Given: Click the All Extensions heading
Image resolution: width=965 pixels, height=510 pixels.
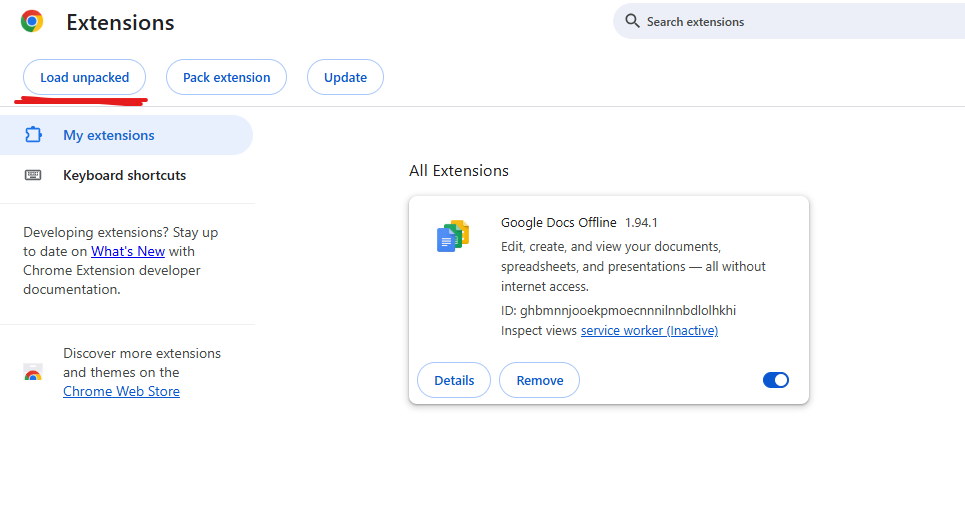Looking at the screenshot, I should tap(459, 170).
